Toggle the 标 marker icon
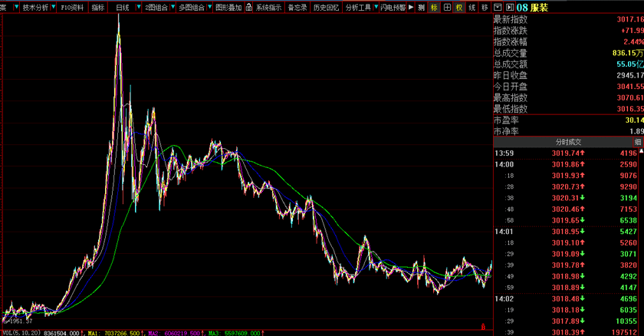 (x=435, y=7)
